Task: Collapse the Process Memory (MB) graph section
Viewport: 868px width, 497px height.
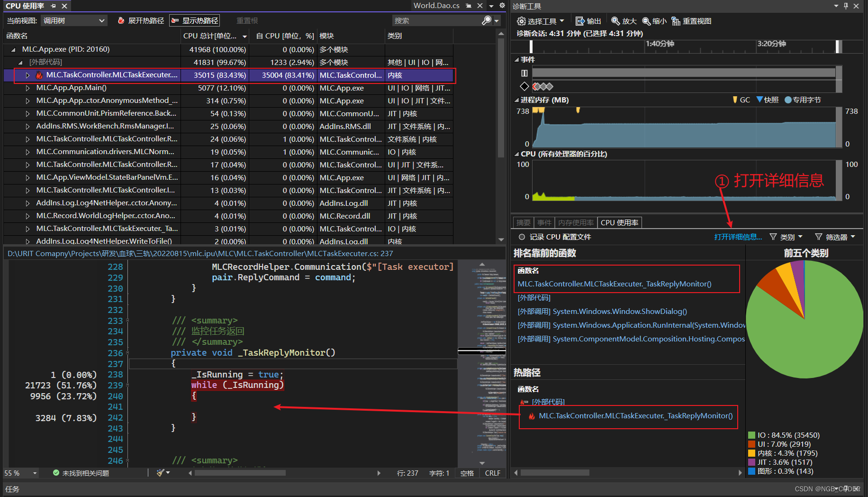Action: coord(516,100)
